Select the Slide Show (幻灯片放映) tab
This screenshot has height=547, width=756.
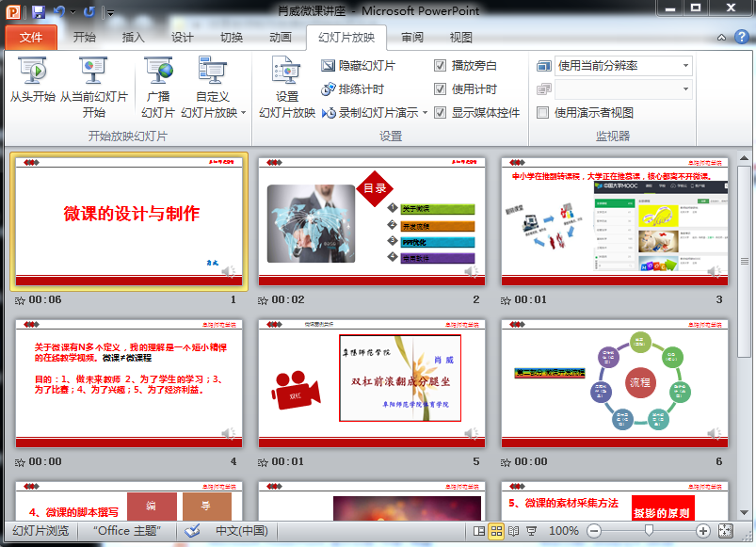pyautogui.click(x=346, y=37)
